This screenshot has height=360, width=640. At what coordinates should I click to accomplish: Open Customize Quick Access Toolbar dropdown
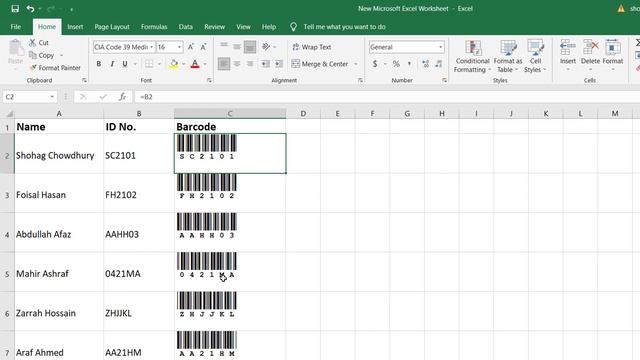click(x=71, y=9)
